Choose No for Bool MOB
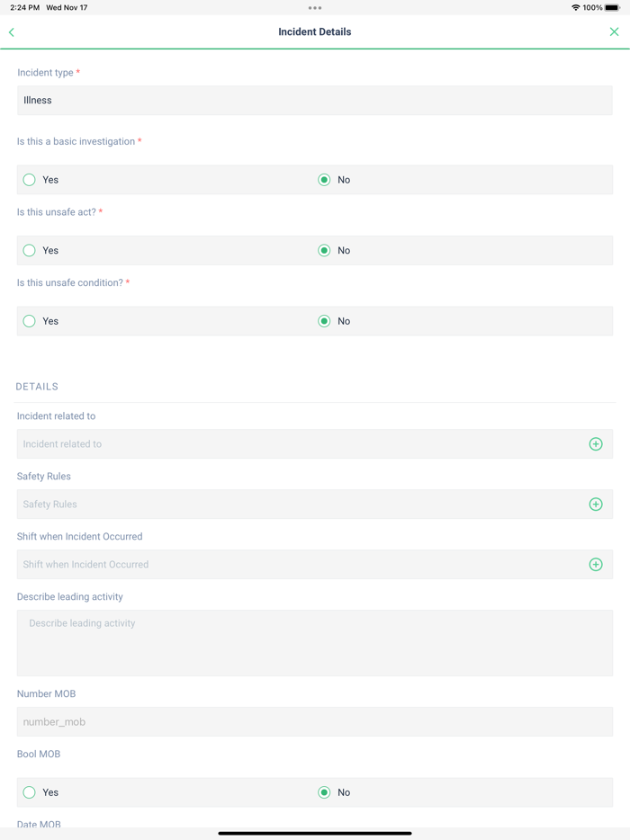The image size is (630, 840). coord(324,792)
